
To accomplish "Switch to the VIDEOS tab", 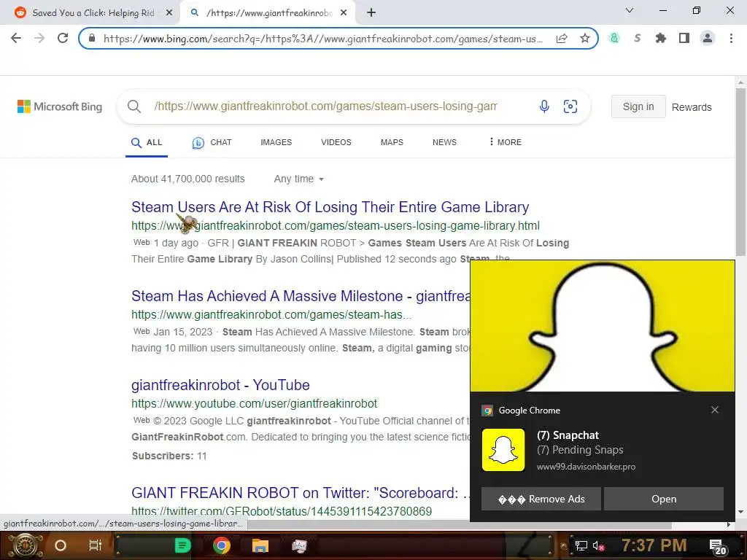I will (336, 142).
